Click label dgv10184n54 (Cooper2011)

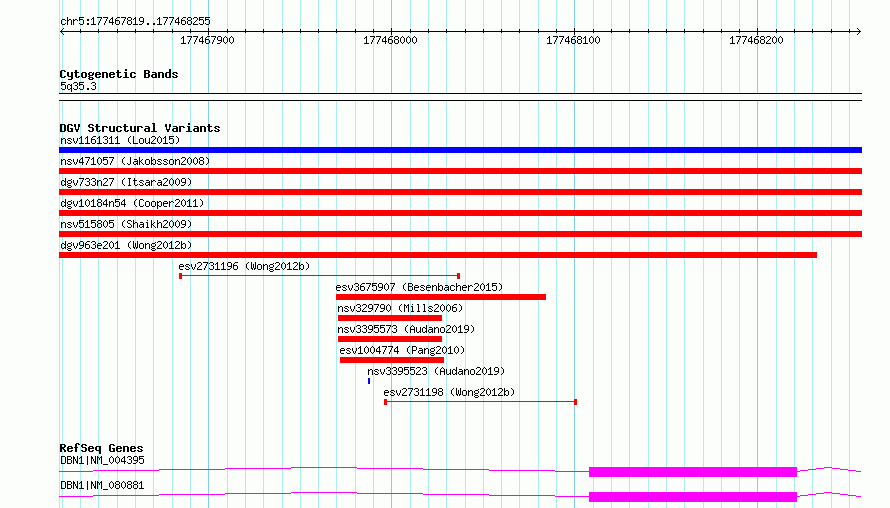coord(132,203)
